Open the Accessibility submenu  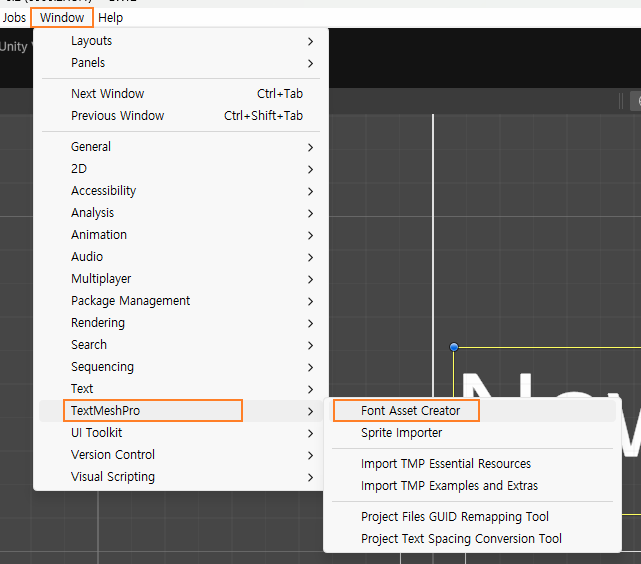[180, 191]
